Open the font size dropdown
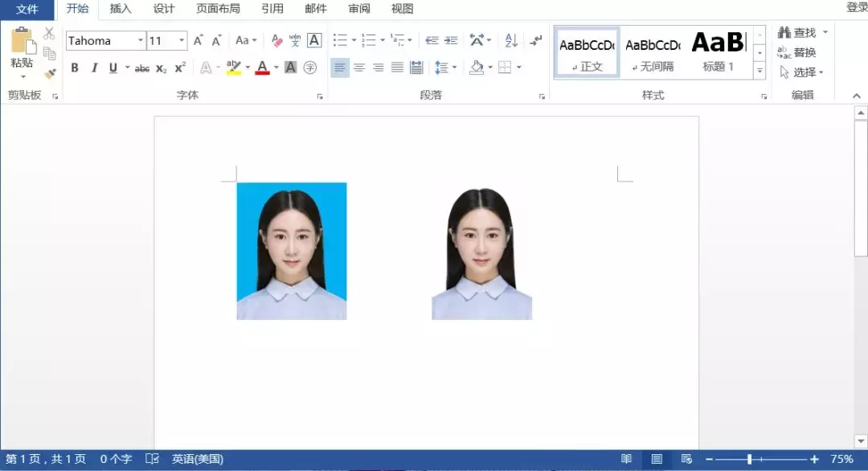 tap(182, 40)
